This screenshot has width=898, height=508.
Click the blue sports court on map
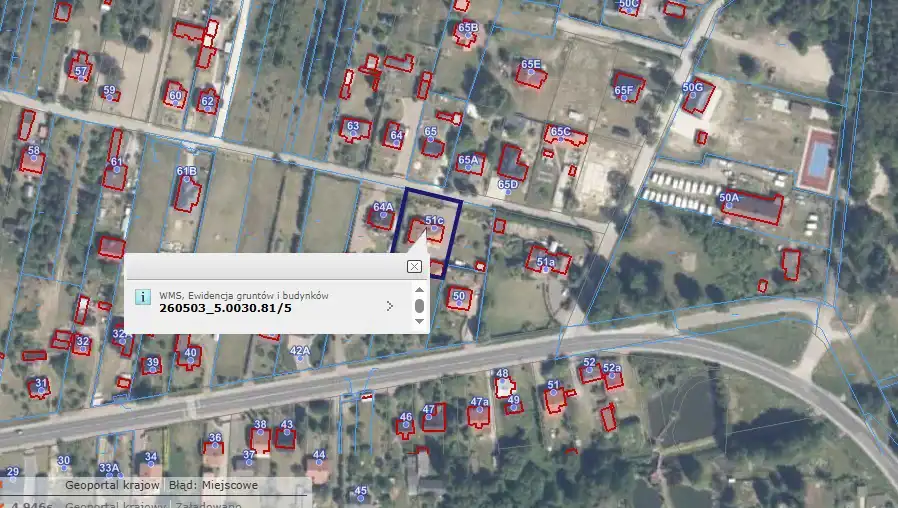(817, 157)
